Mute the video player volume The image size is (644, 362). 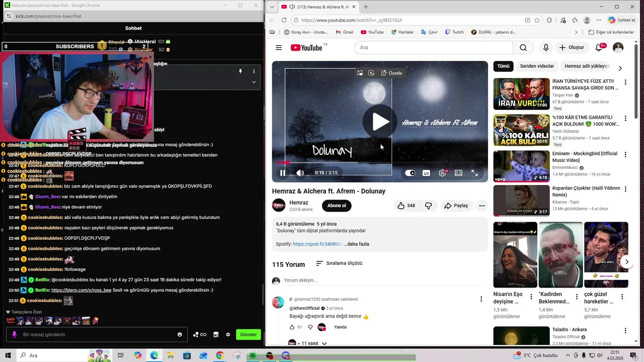click(x=300, y=173)
